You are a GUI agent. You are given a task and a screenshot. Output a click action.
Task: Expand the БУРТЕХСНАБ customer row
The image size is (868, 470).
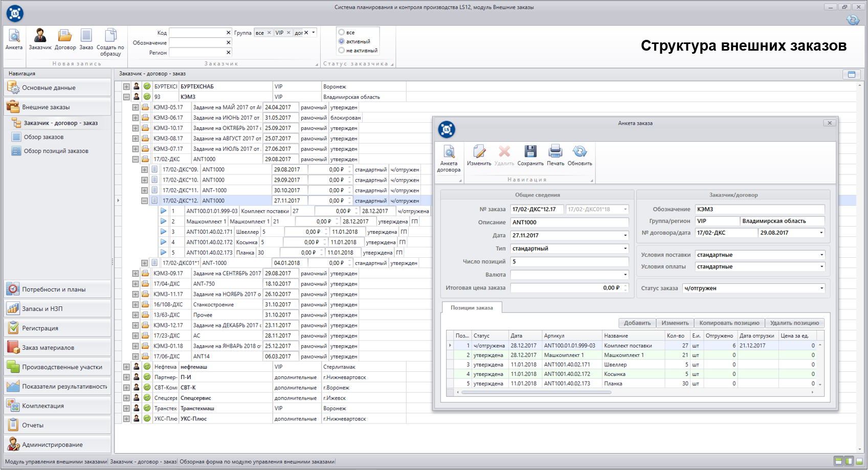point(126,86)
